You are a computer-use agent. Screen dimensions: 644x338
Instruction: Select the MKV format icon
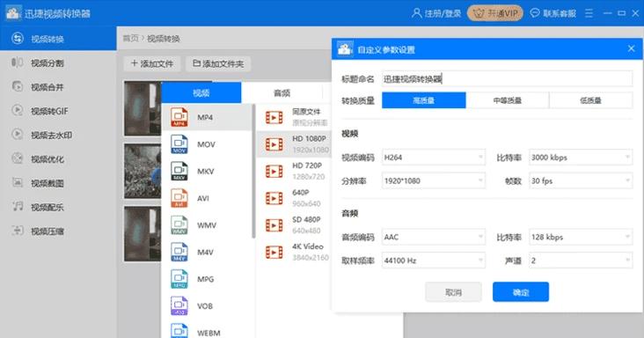click(179, 172)
